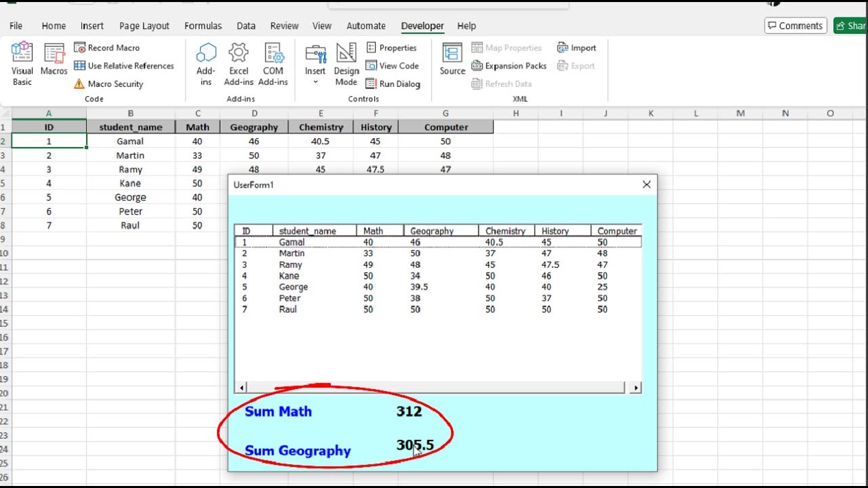868x488 pixels.
Task: Toggle Design Mode
Action: point(346,64)
